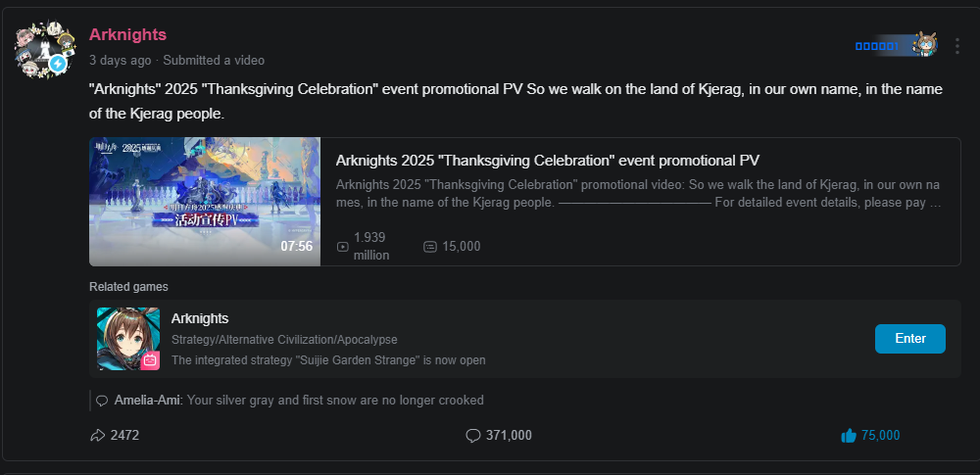Open the video title link
The height and width of the screenshot is (475, 980).
point(547,161)
